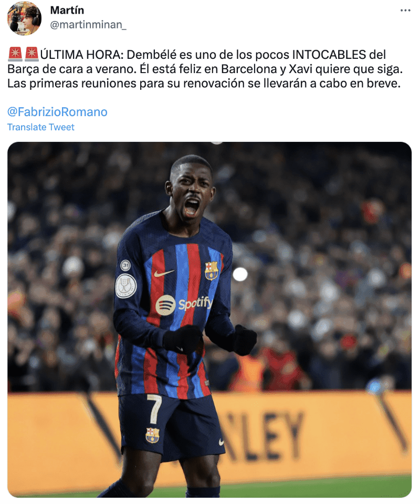Click the round Copa trophy patch on sleeve
Viewport: 420px width, 504px height.
pyautogui.click(x=126, y=286)
